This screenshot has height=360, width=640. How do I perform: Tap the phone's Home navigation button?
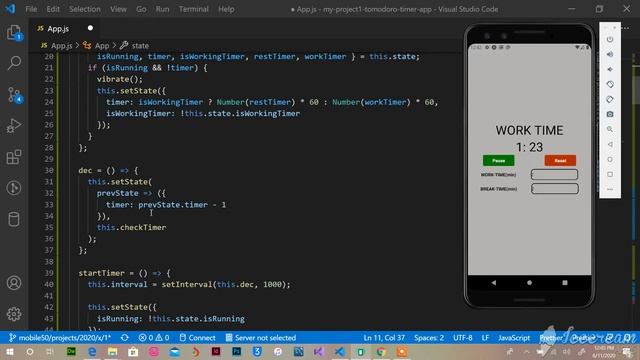click(529, 282)
